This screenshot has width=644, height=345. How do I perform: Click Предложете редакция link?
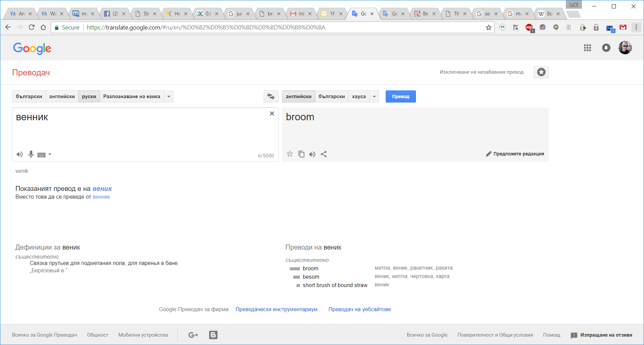(x=519, y=154)
